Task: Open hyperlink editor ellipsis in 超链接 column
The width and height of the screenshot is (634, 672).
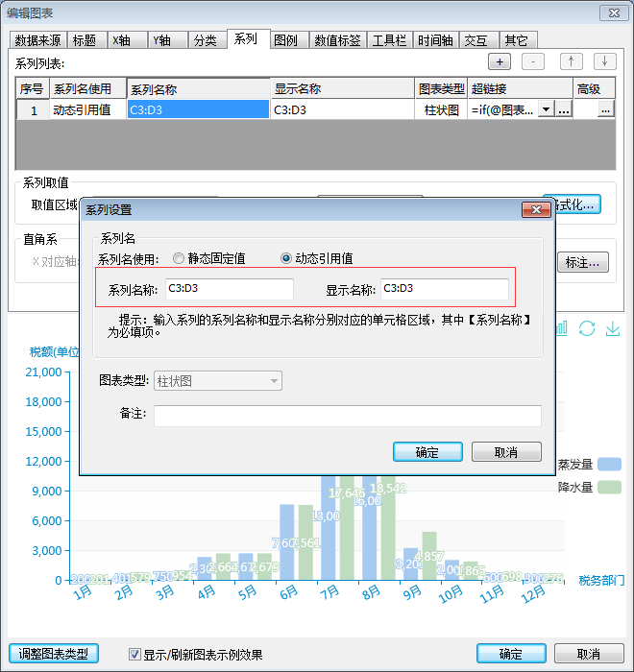Action: (x=564, y=109)
